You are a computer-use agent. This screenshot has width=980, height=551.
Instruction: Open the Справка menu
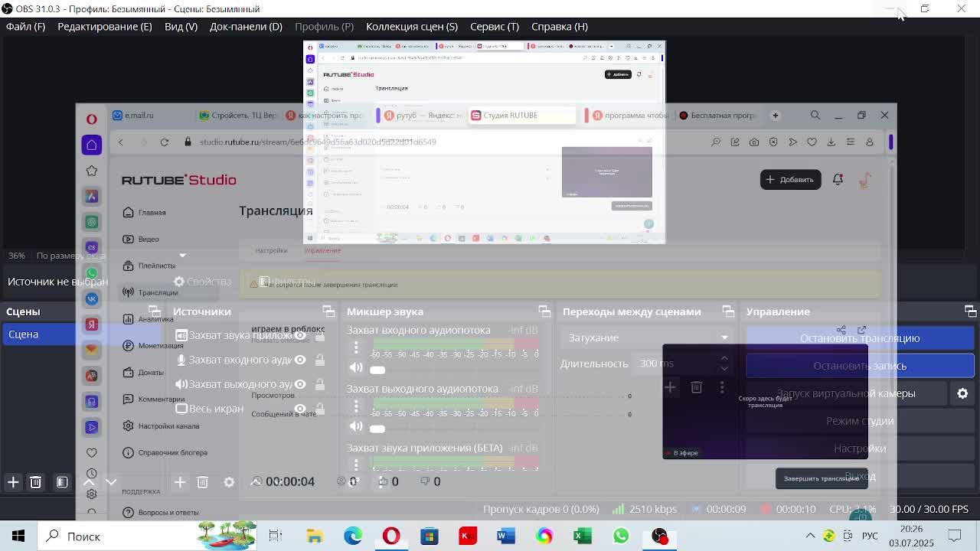pos(560,26)
